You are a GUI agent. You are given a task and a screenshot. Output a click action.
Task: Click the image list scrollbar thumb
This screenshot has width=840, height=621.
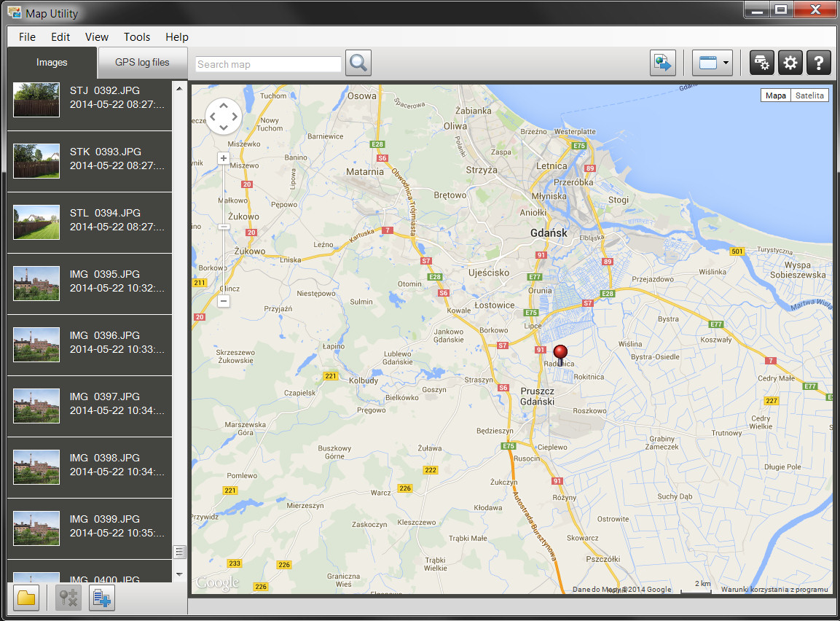click(x=179, y=551)
